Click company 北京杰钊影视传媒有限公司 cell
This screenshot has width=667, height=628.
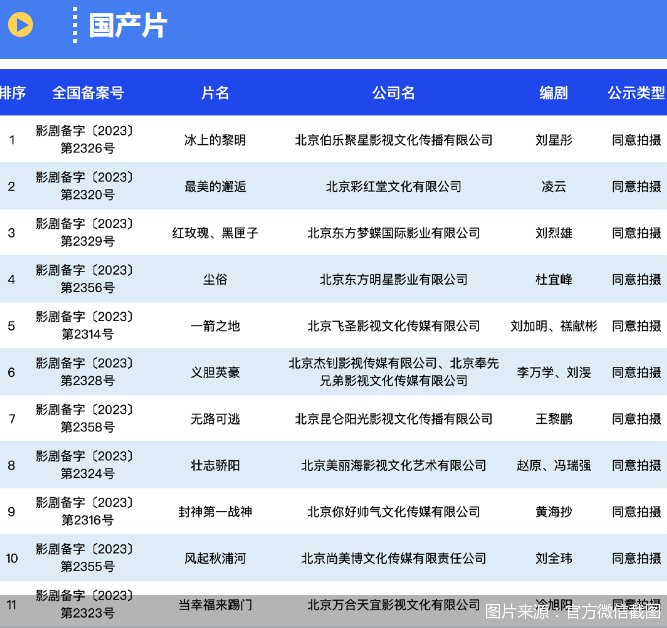pos(393,372)
